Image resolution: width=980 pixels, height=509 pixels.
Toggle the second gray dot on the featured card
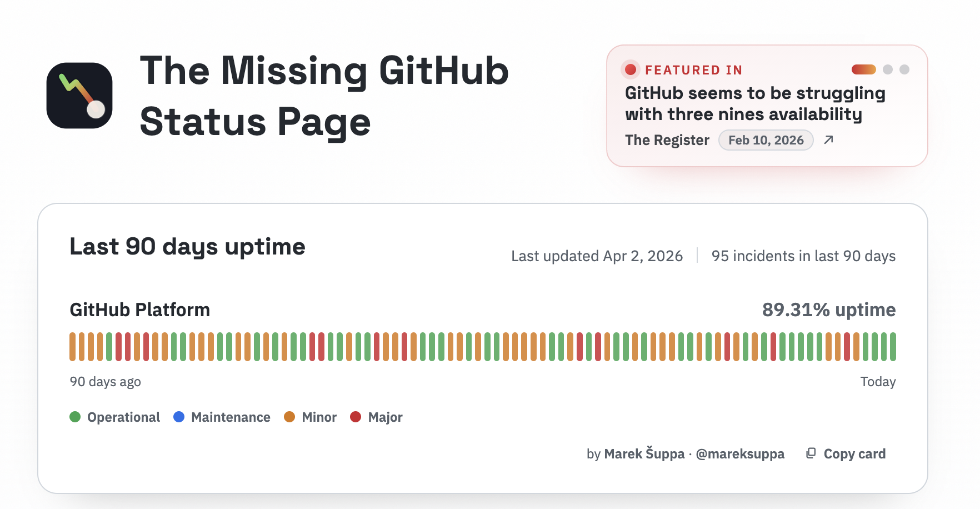(x=904, y=69)
